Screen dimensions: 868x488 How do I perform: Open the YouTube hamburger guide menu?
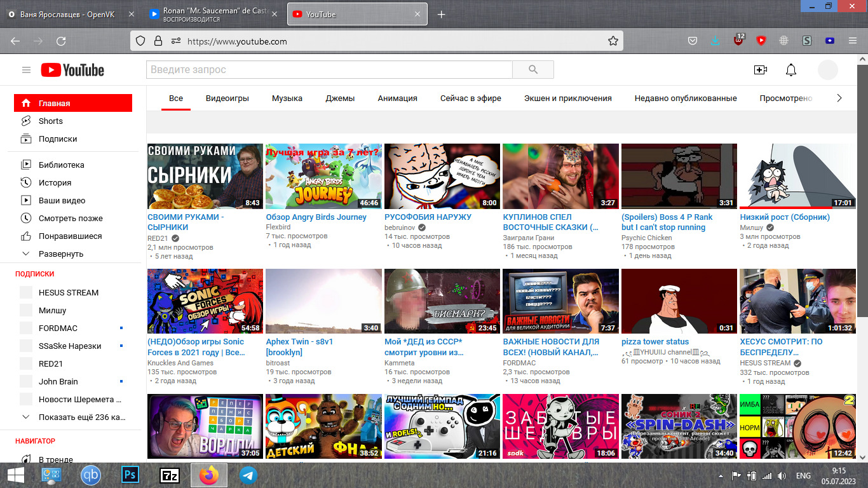point(26,70)
